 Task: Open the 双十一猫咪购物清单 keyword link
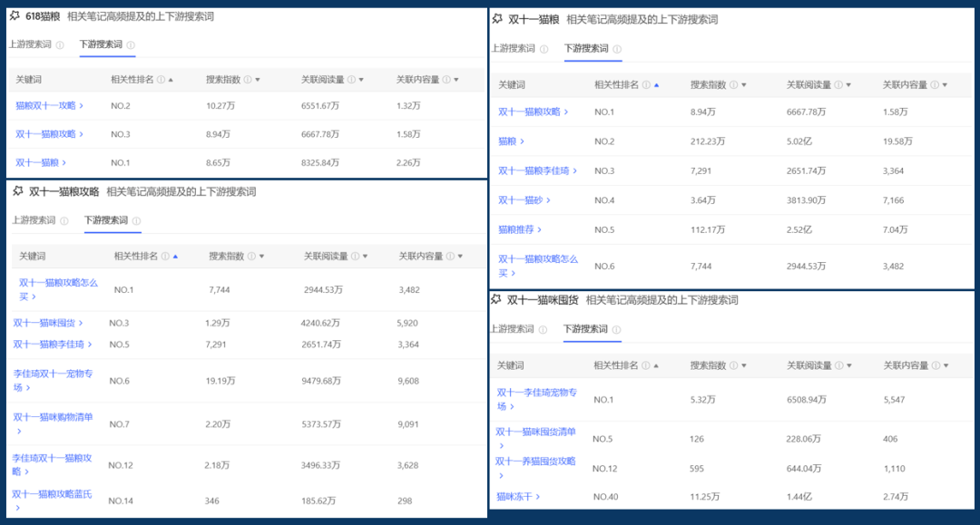[x=53, y=423]
